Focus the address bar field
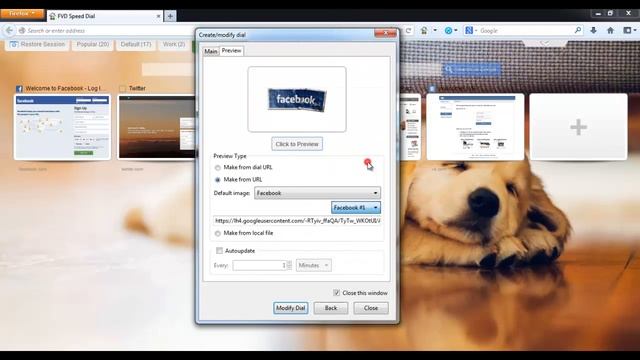Image resolution: width=640 pixels, height=360 pixels. coord(106,31)
